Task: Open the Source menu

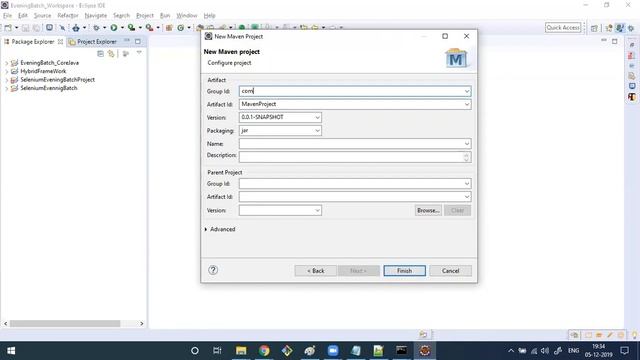Action: [42, 16]
